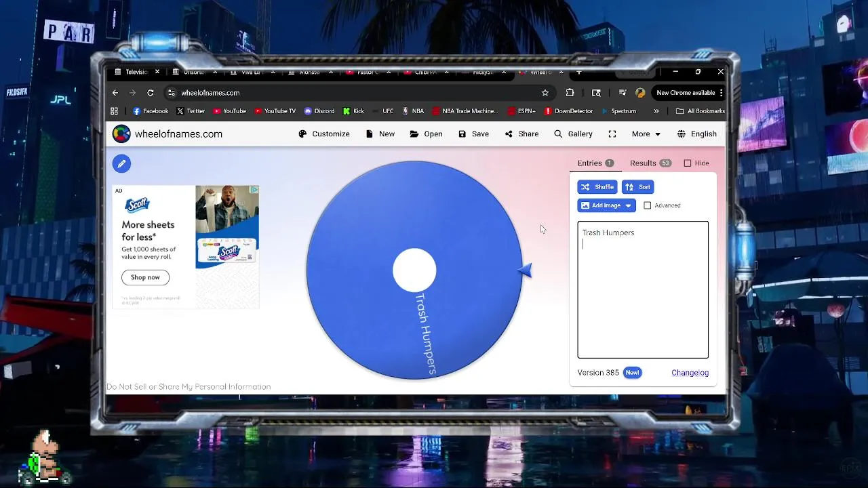Open a new browser tab with plus

[x=579, y=72]
